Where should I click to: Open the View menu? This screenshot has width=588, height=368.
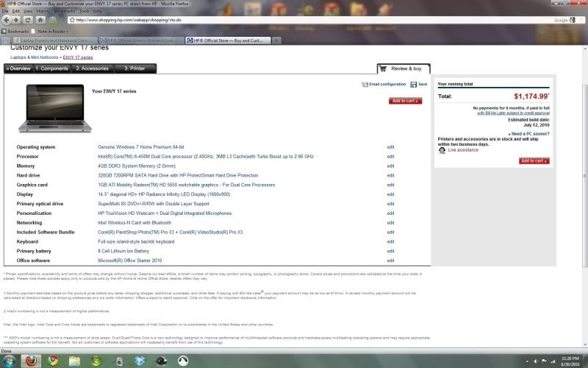[x=28, y=11]
